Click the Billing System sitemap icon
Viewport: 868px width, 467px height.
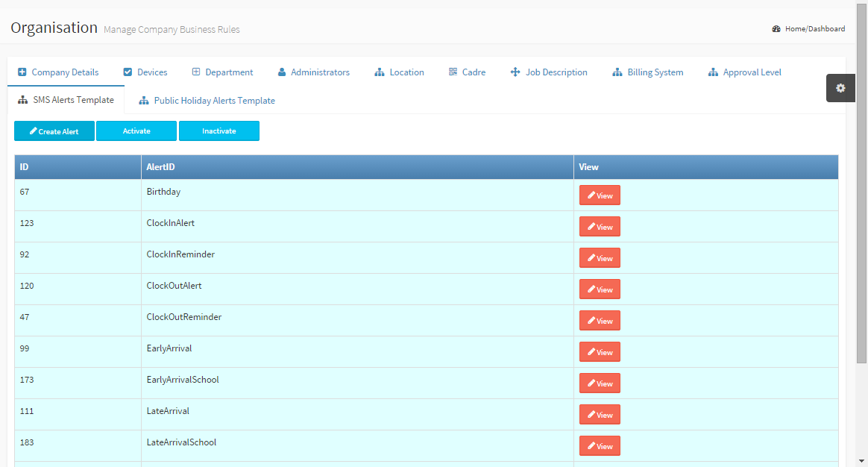coord(617,72)
